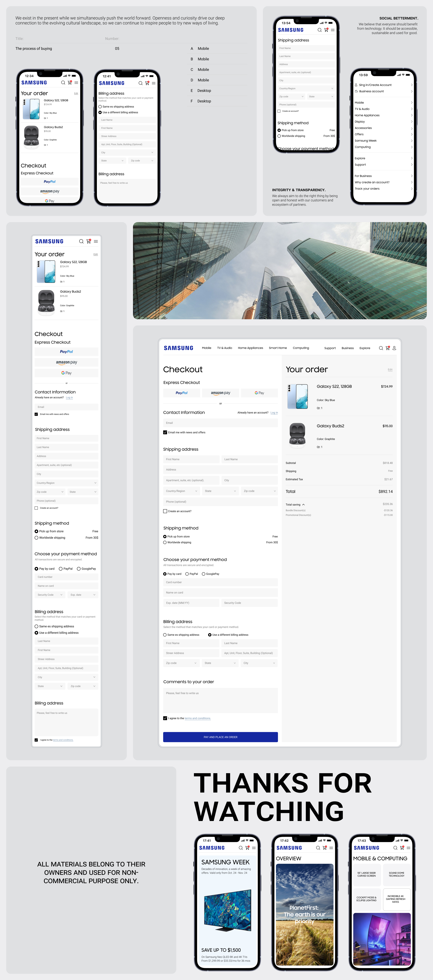Open cart icon in desktop checkout header
Viewport: 433px width, 980px height.
point(387,348)
